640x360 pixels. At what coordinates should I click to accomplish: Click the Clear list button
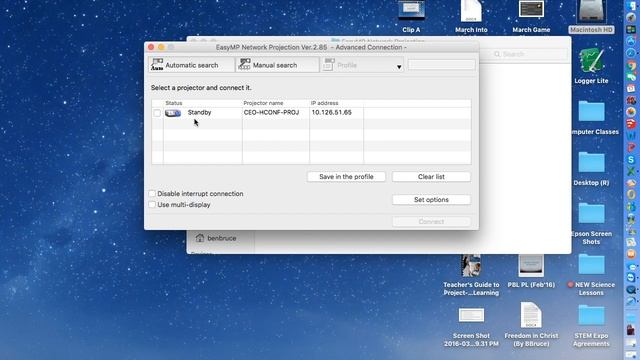tap(431, 177)
